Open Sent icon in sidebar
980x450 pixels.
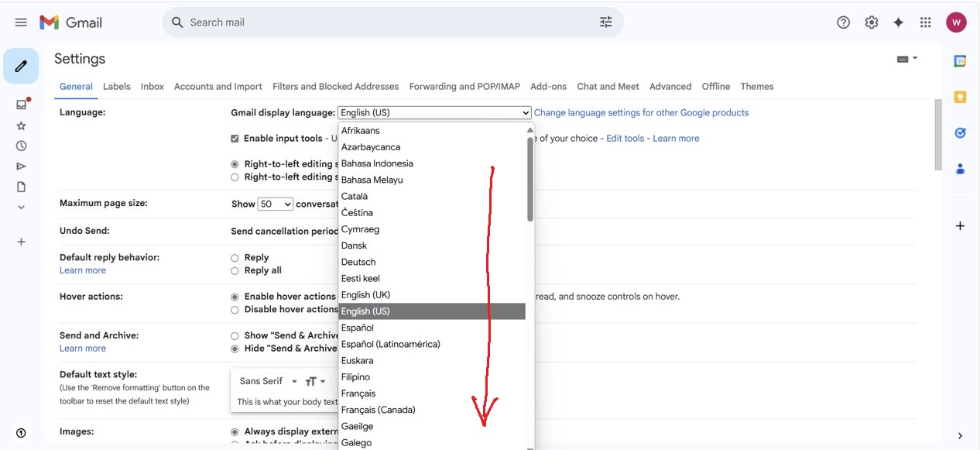pyautogui.click(x=22, y=167)
